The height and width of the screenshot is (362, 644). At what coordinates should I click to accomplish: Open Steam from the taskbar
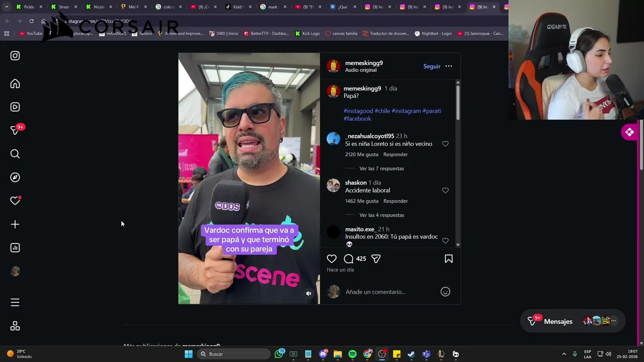411,354
